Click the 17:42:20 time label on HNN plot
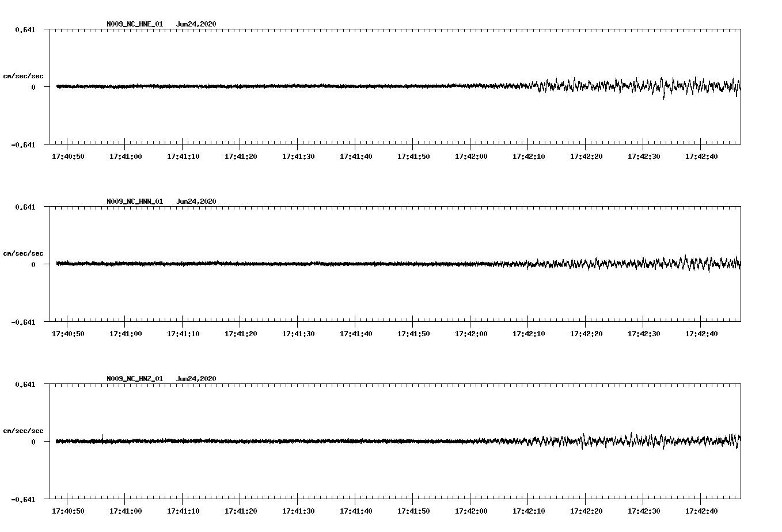Viewport: 782px width, 532px height. coord(586,333)
